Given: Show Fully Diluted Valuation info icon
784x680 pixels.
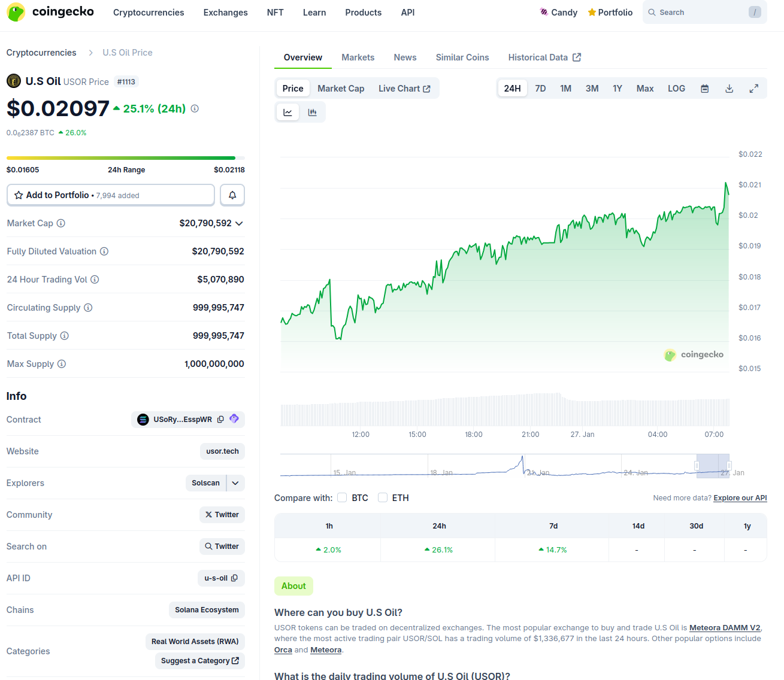Looking at the screenshot, I should (x=104, y=251).
